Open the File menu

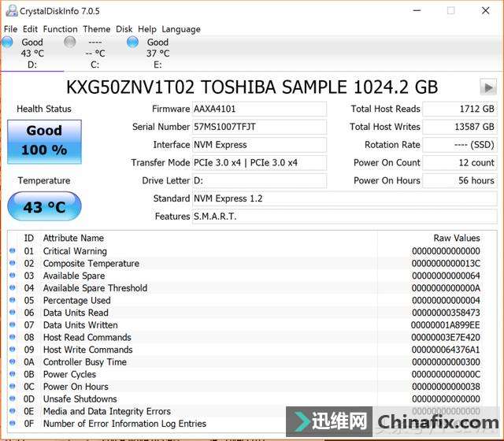10,29
